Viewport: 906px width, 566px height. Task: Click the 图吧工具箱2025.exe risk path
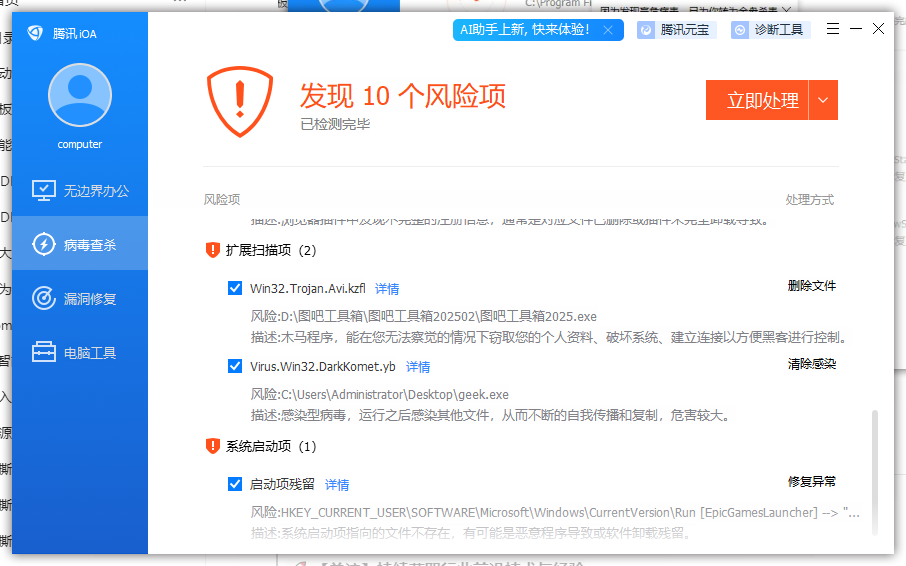[x=424, y=316]
